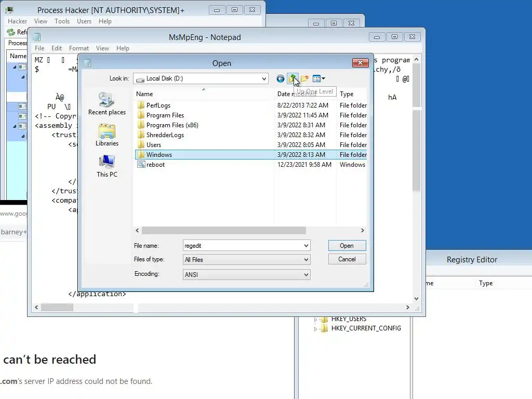The image size is (532, 399).
Task: Click the Notepad icon in MsMpEng title bar
Action: coord(37,37)
